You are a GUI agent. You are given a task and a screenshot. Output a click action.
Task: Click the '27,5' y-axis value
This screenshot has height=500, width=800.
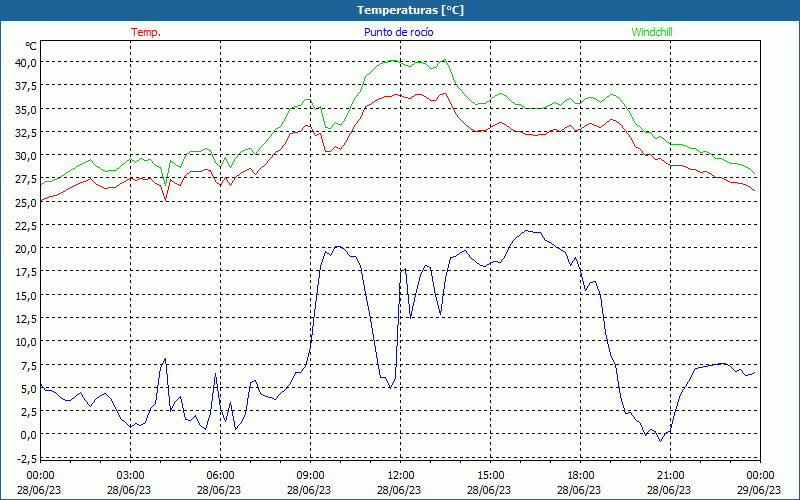click(x=27, y=179)
